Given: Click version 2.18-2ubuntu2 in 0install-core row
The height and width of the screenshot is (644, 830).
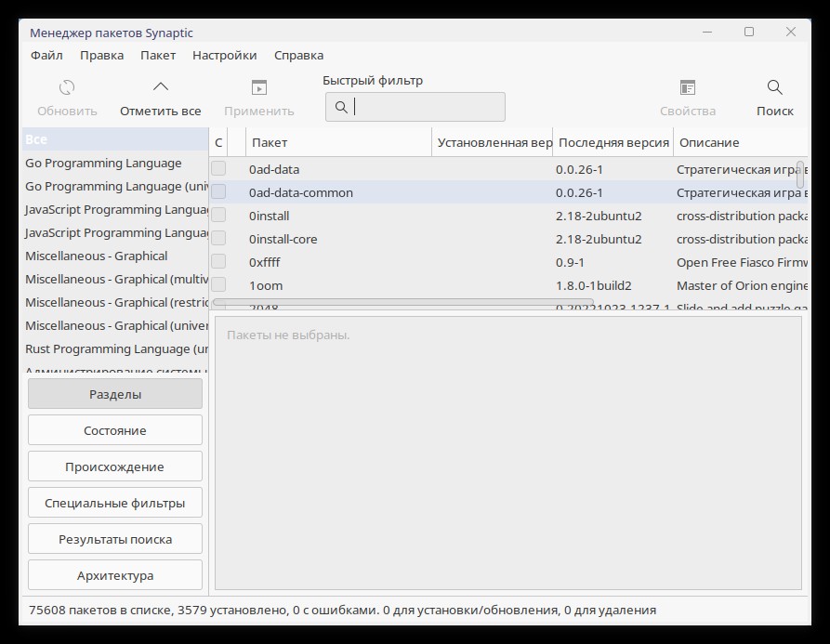Looking at the screenshot, I should coord(599,239).
